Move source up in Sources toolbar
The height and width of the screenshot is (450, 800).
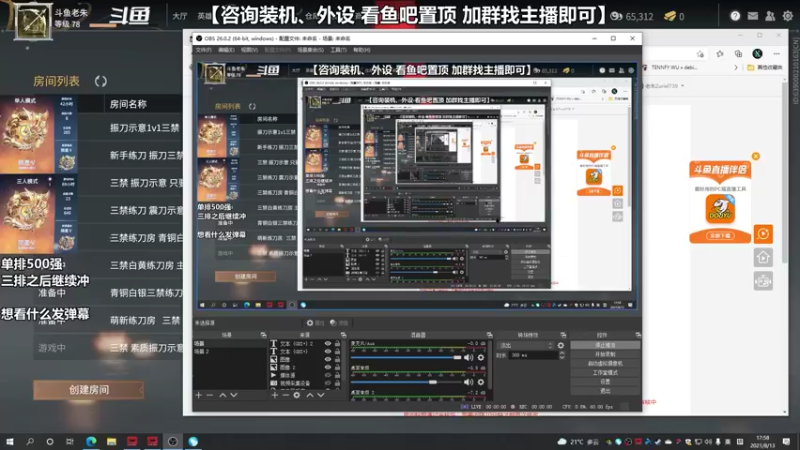(x=310, y=395)
